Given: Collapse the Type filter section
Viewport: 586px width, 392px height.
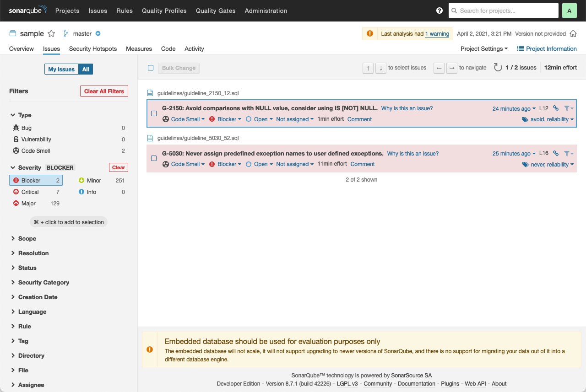Looking at the screenshot, I should tap(21, 115).
